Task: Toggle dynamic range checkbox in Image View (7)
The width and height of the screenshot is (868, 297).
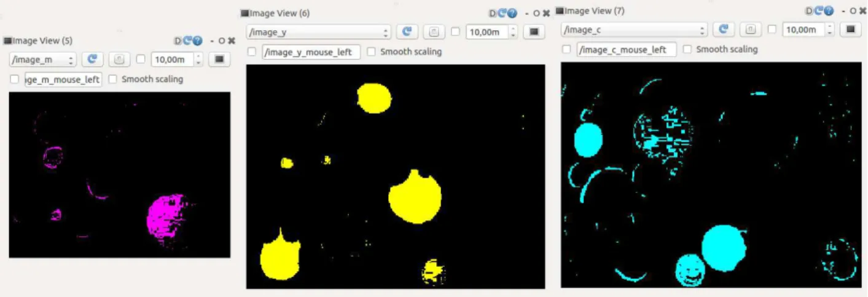Action: point(772,29)
